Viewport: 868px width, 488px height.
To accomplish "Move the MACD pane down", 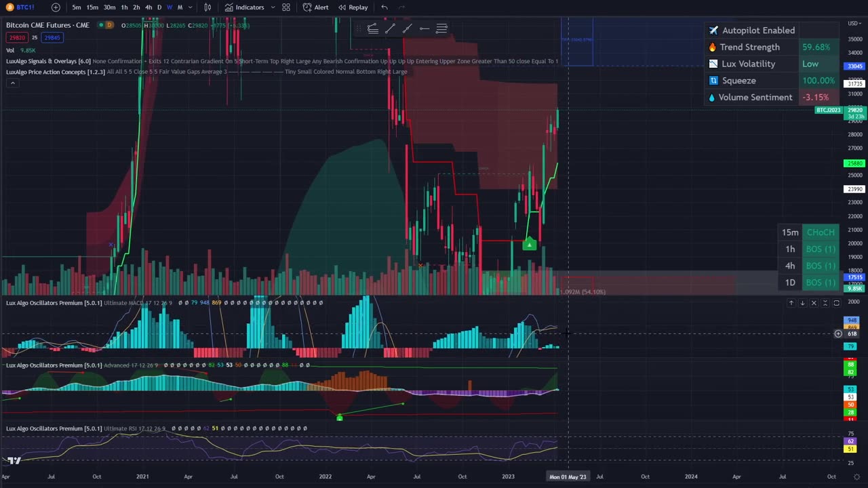I will coord(802,303).
